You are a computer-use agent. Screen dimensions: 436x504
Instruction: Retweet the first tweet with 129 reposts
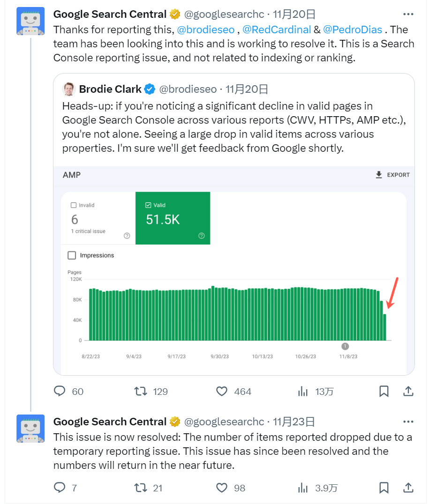(141, 391)
